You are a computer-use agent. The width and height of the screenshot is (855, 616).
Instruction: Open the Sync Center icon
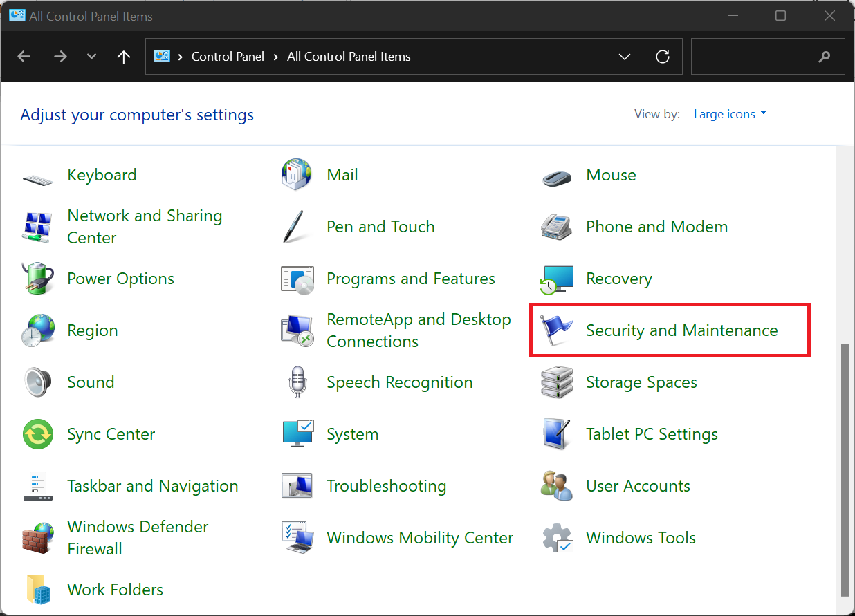(37, 434)
